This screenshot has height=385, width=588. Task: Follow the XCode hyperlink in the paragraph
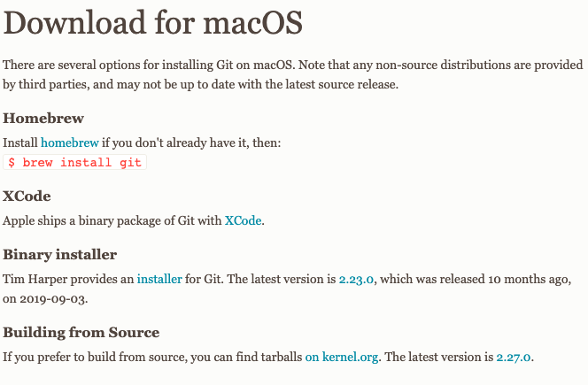pos(243,220)
